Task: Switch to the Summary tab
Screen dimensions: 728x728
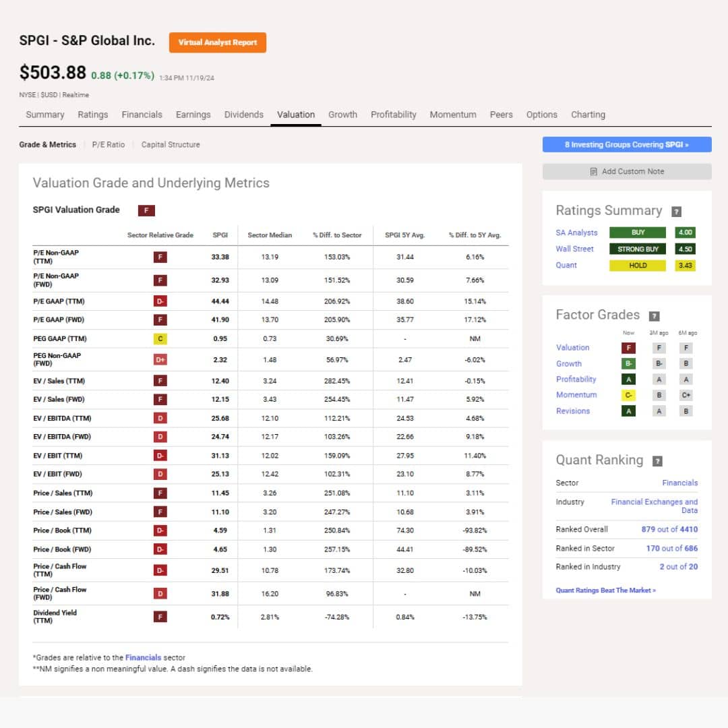Action: pos(45,115)
